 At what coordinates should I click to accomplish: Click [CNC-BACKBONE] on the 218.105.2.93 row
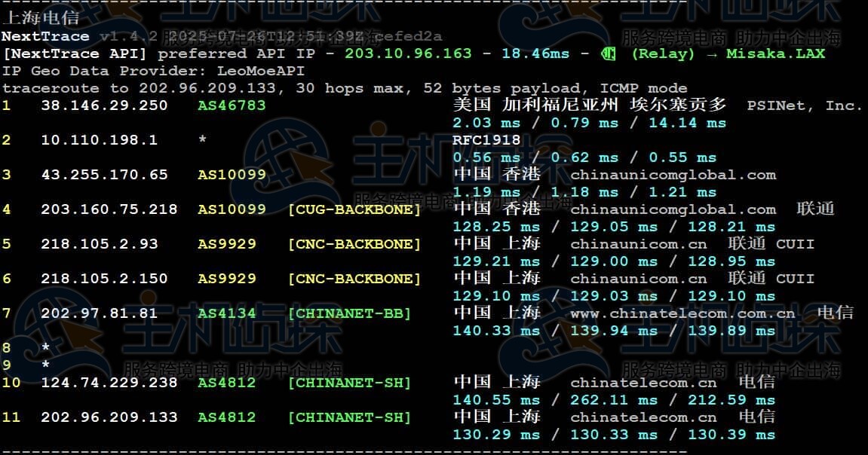tap(354, 244)
